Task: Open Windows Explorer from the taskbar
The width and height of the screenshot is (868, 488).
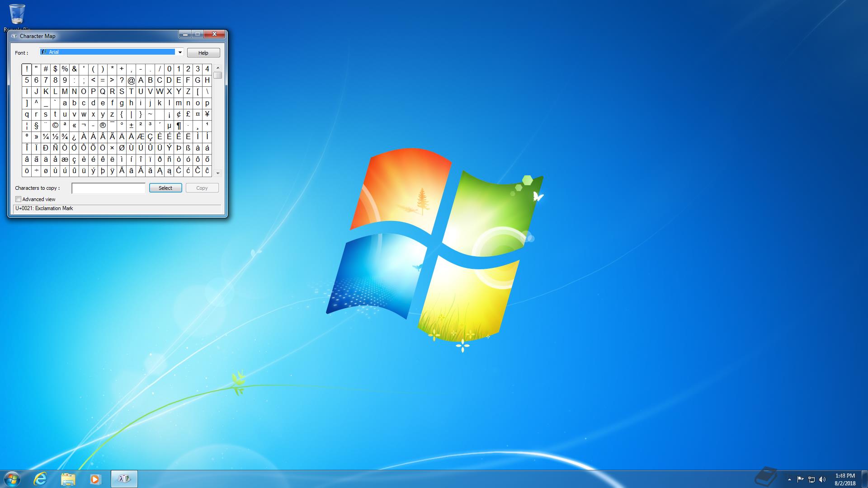Action: click(68, 479)
